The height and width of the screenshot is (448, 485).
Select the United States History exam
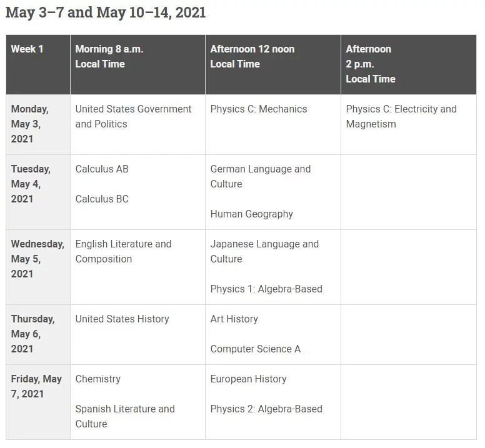pos(122,319)
